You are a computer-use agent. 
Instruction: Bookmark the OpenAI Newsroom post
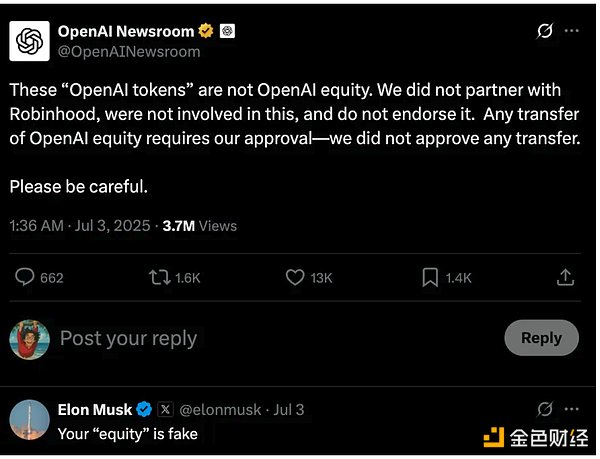pyautogui.click(x=430, y=277)
